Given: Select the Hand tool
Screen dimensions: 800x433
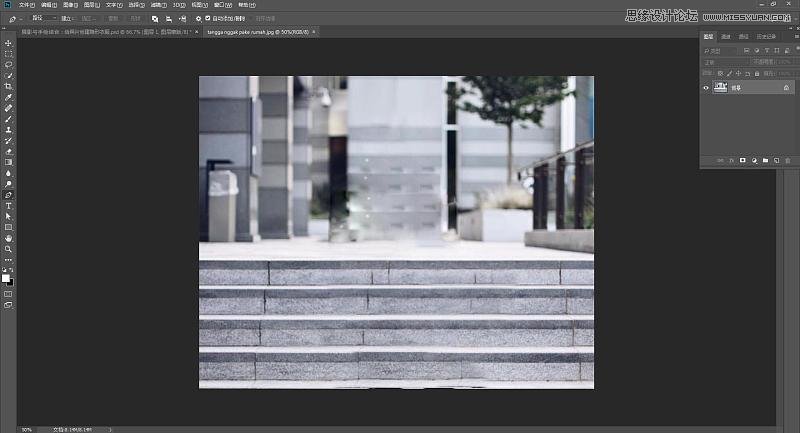Looking at the screenshot, I should click(x=8, y=238).
